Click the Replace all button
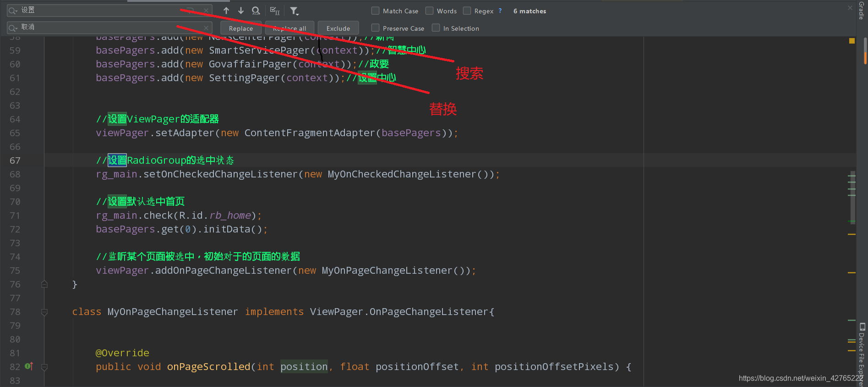Viewport: 868px width, 387px height. [x=289, y=28]
